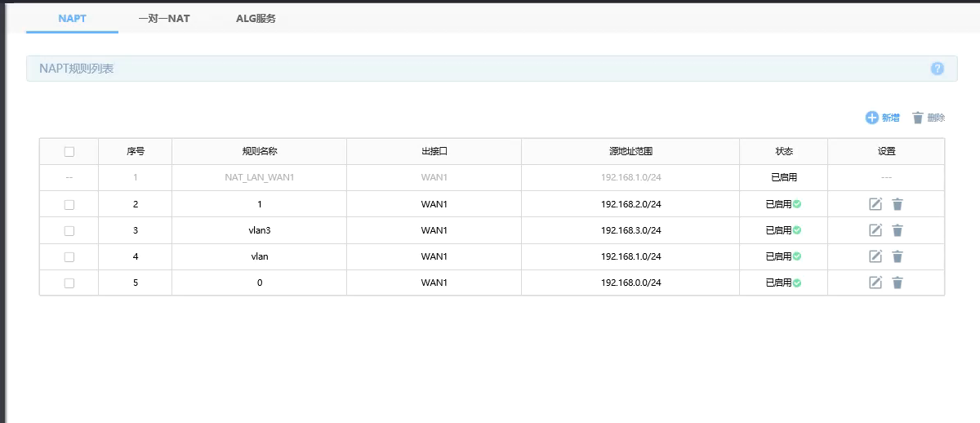Click the 源地址范围 column header

click(x=630, y=152)
